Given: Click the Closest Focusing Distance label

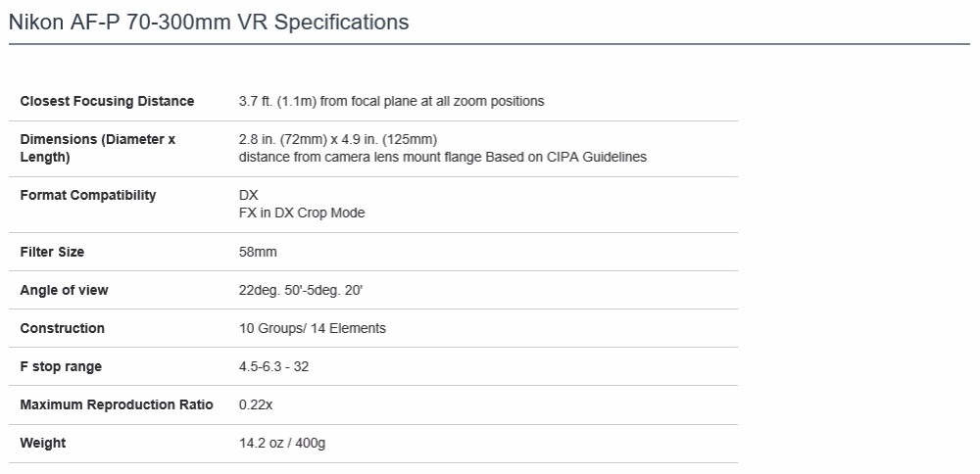Looking at the screenshot, I should (107, 101).
